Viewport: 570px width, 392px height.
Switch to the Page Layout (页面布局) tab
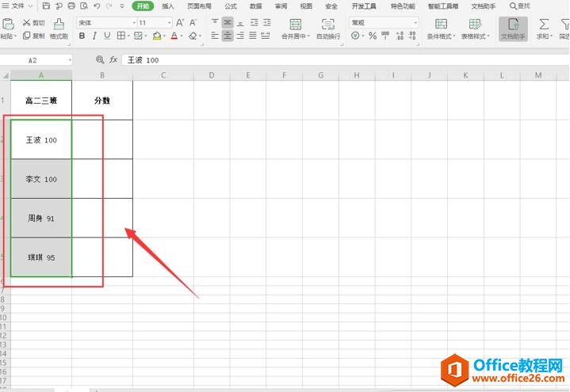[x=199, y=6]
